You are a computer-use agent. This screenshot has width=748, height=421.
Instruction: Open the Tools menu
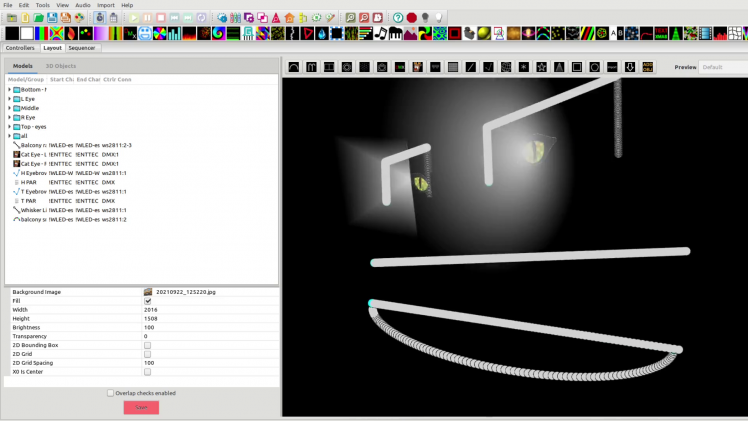tap(42, 5)
